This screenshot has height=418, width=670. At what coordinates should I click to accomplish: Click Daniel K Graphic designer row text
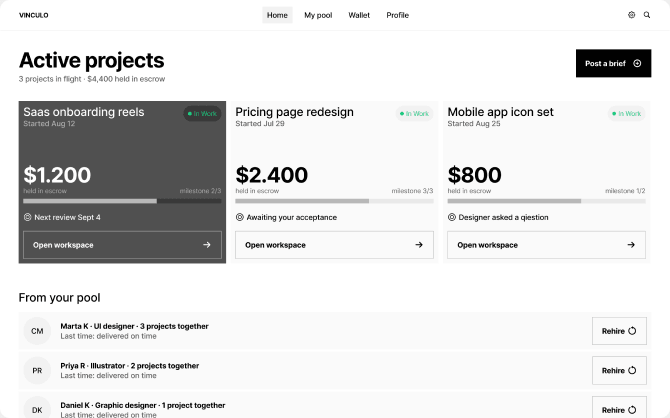click(x=143, y=405)
